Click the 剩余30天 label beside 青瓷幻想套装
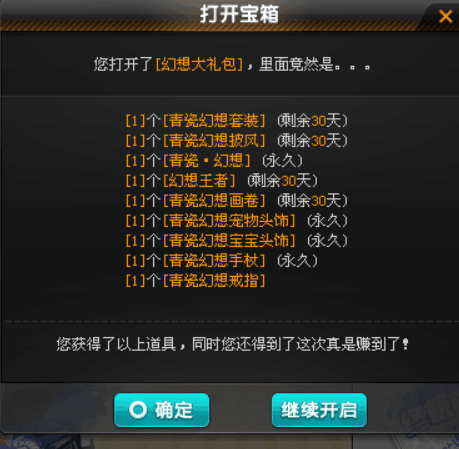The width and height of the screenshot is (459, 449). [x=312, y=120]
